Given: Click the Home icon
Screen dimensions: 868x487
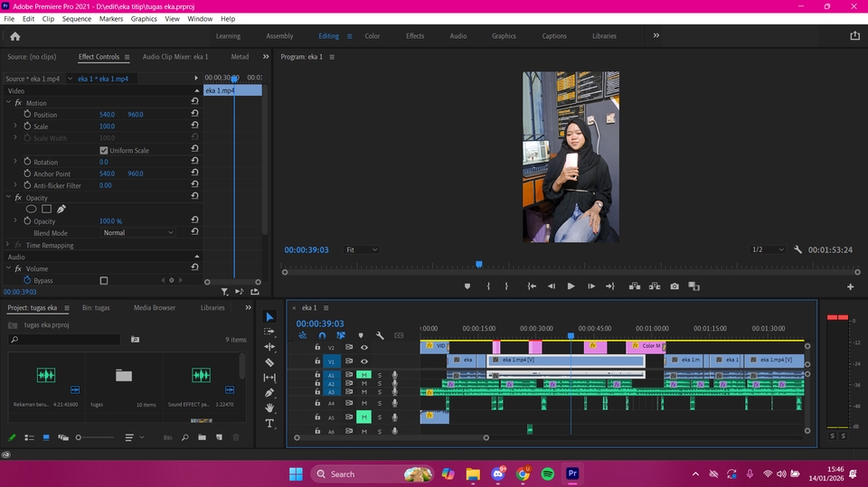Looking at the screenshot, I should (15, 36).
